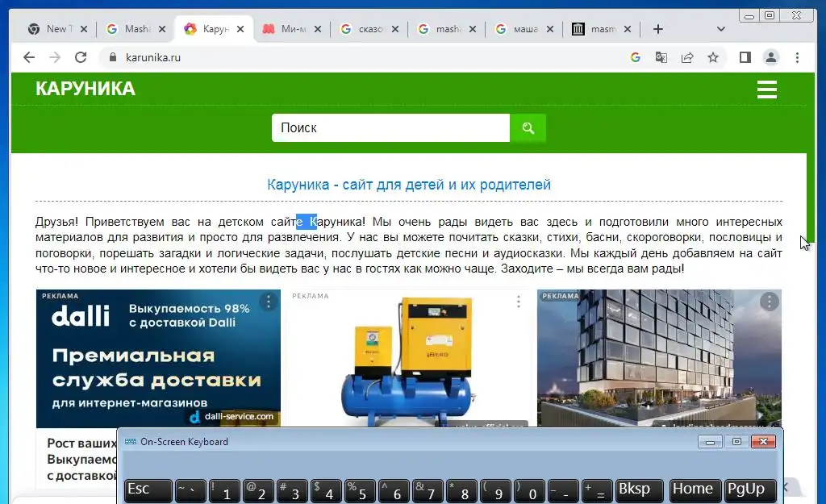This screenshot has height=504, width=826.
Task: Click the Home key on On-Screen Keyboard
Action: coord(695,491)
